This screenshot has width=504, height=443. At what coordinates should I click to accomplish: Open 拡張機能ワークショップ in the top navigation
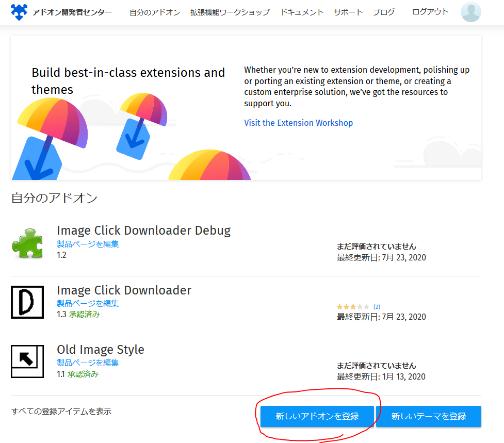(x=230, y=12)
